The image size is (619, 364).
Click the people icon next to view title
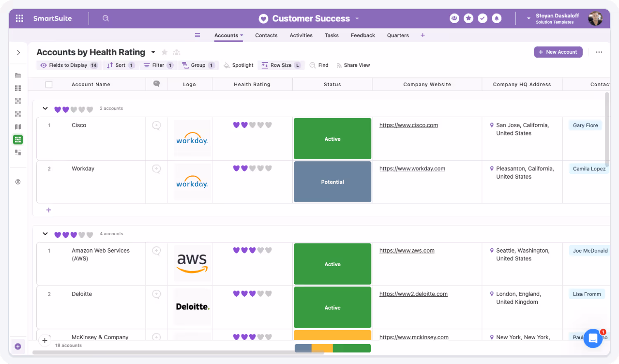[x=177, y=52]
